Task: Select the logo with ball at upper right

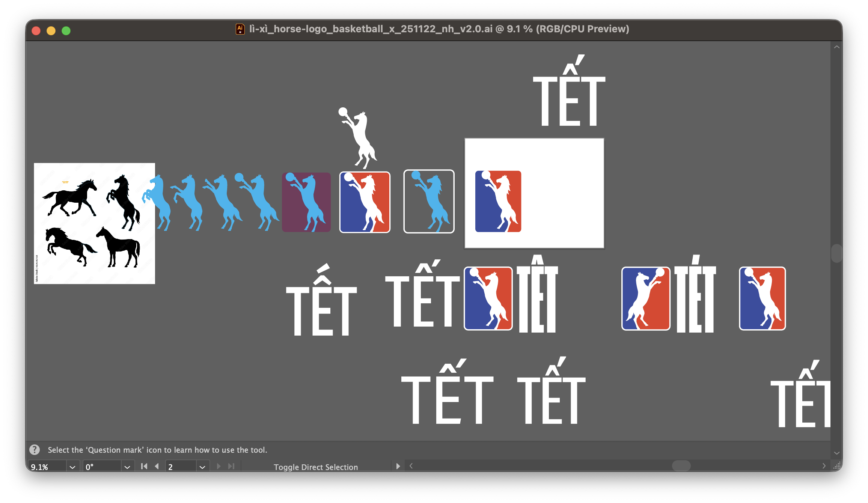Action: tap(646, 298)
